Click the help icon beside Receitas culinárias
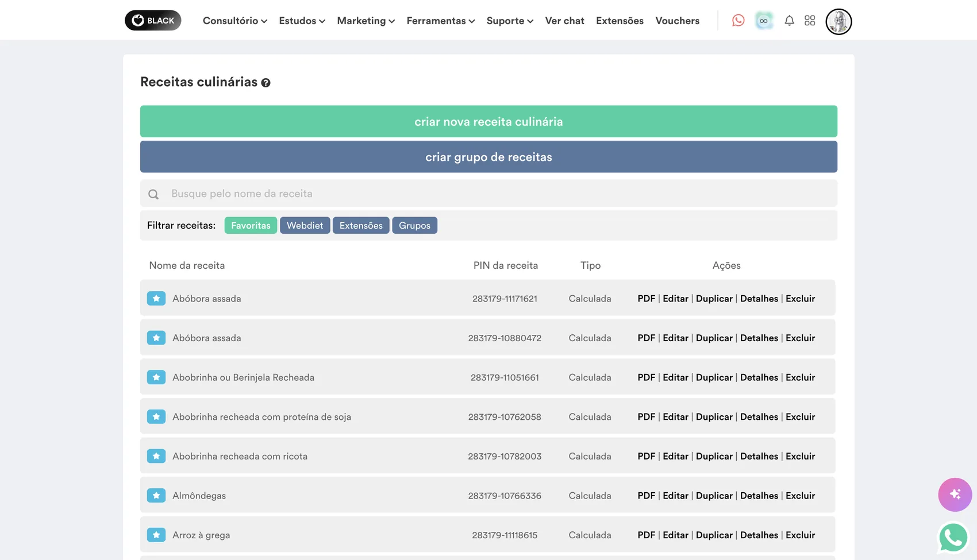Image resolution: width=977 pixels, height=560 pixels. [x=266, y=83]
